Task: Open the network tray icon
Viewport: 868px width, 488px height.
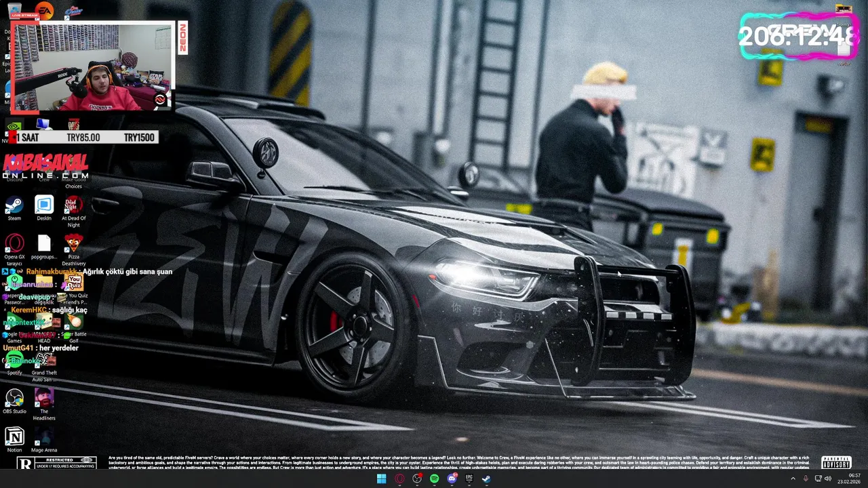Action: coord(818,479)
